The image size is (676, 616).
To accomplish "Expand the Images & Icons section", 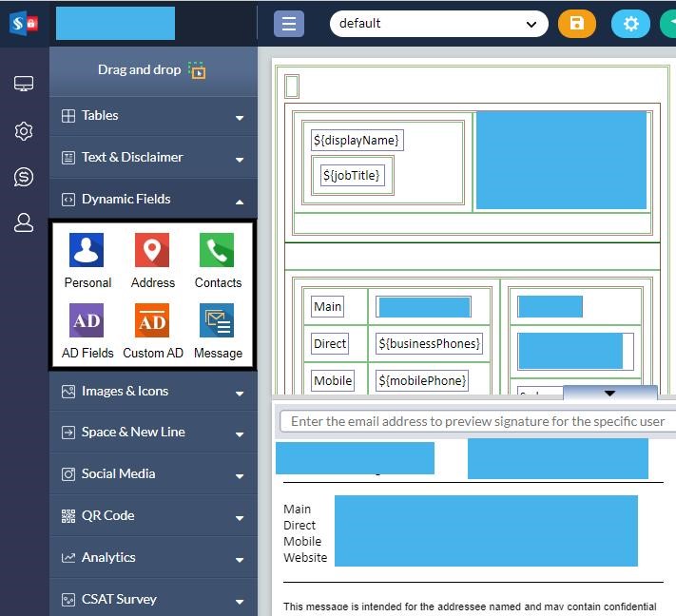I will click(x=153, y=392).
